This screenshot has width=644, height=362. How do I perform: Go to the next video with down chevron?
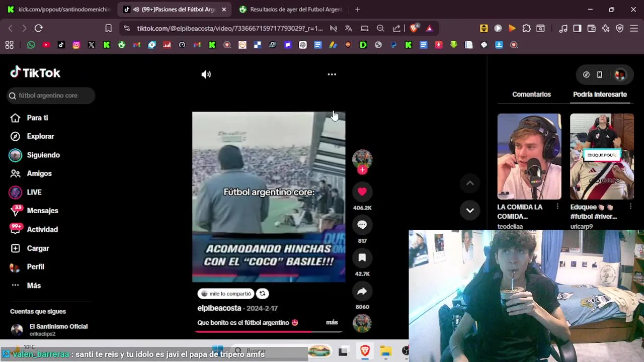pyautogui.click(x=470, y=210)
